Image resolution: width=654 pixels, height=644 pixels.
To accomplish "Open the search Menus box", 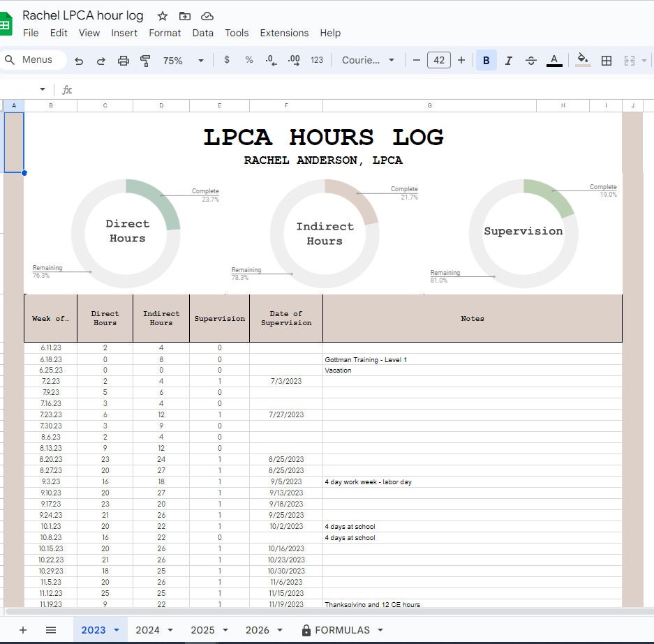I will pos(34,60).
